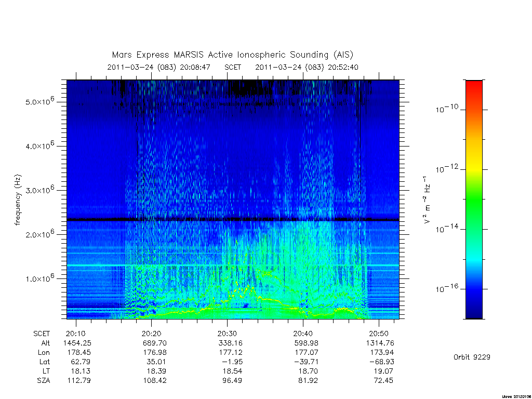The height and width of the screenshot is (399, 532).
Task: Click local time value 18.54
Action: [232, 371]
